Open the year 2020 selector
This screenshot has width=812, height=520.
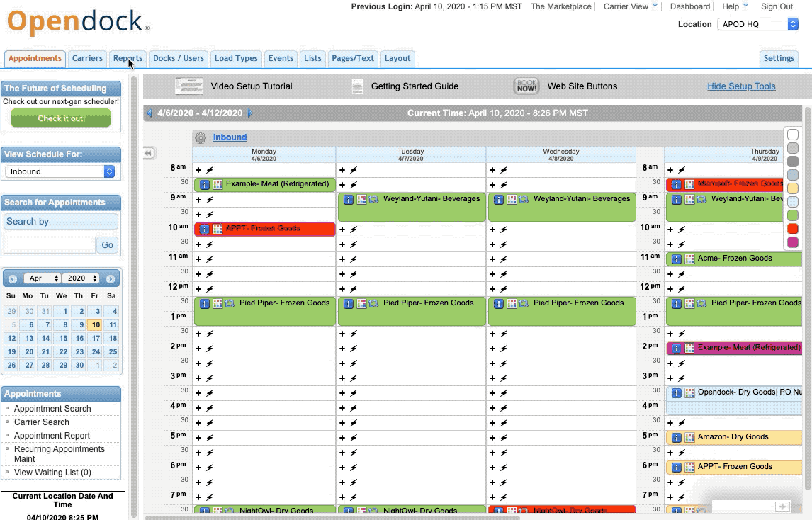pos(81,278)
